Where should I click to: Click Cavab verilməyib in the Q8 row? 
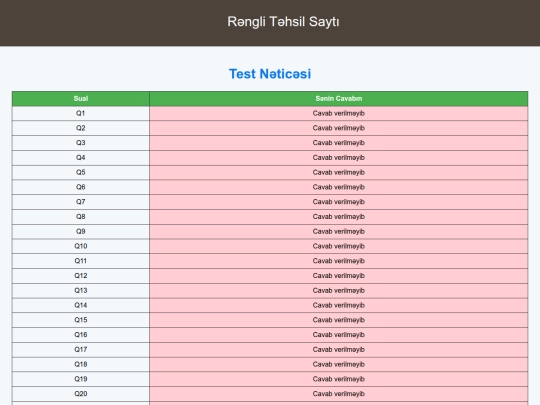339,217
